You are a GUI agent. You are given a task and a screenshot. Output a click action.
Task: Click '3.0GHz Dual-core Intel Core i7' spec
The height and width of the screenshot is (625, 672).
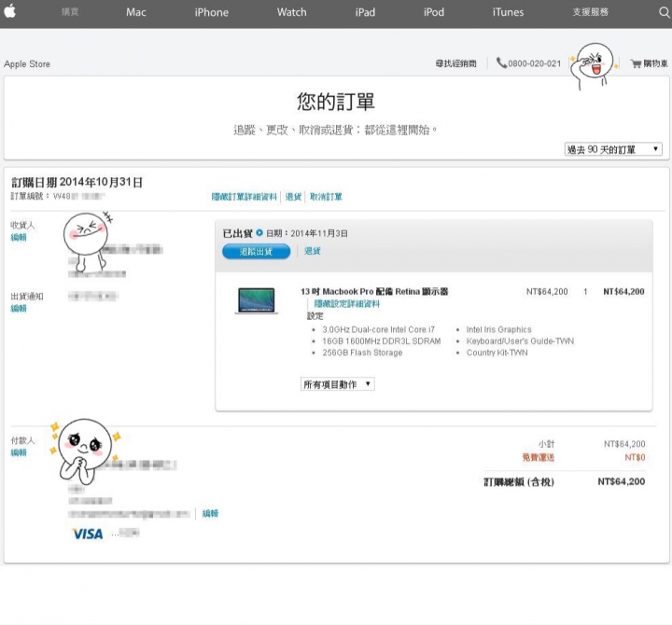pos(378,329)
